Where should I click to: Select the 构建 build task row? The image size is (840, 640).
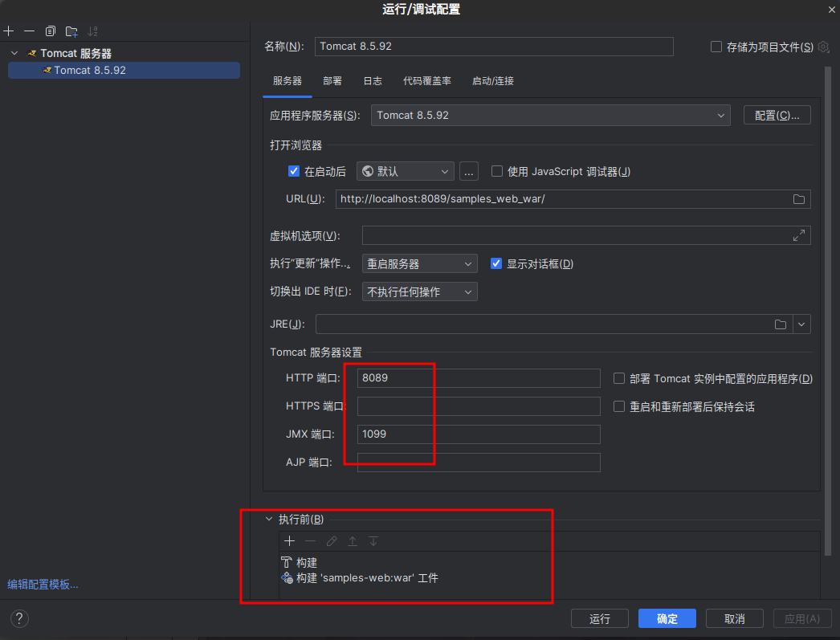coord(549,562)
